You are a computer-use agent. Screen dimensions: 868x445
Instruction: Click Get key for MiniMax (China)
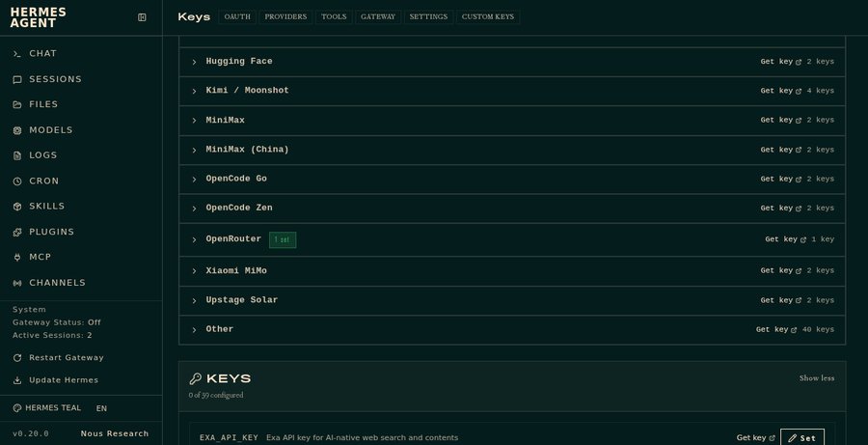[780, 150]
